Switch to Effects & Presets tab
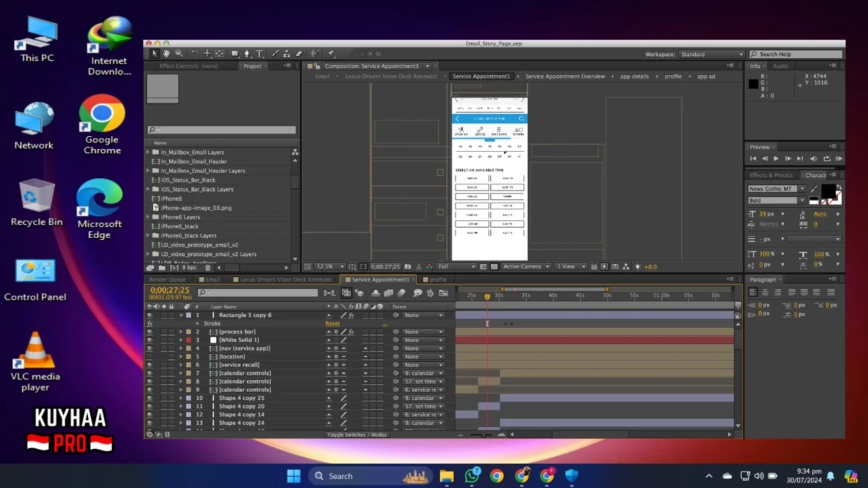Image resolution: width=868 pixels, height=488 pixels. click(771, 175)
